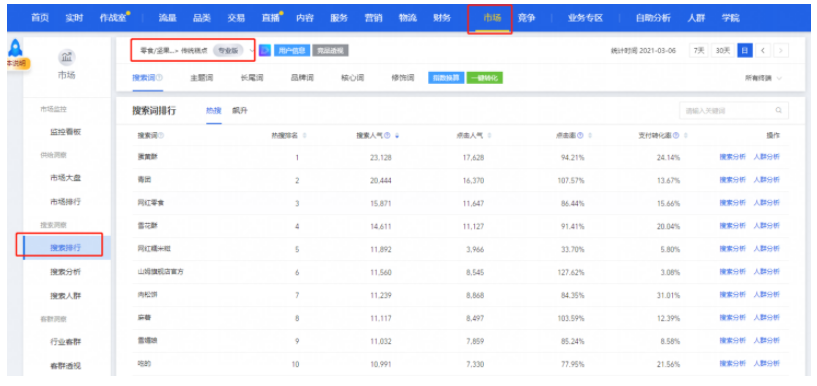Open 市场大盘 in sidebar
Screen dimensions: 817x386
coord(66,178)
